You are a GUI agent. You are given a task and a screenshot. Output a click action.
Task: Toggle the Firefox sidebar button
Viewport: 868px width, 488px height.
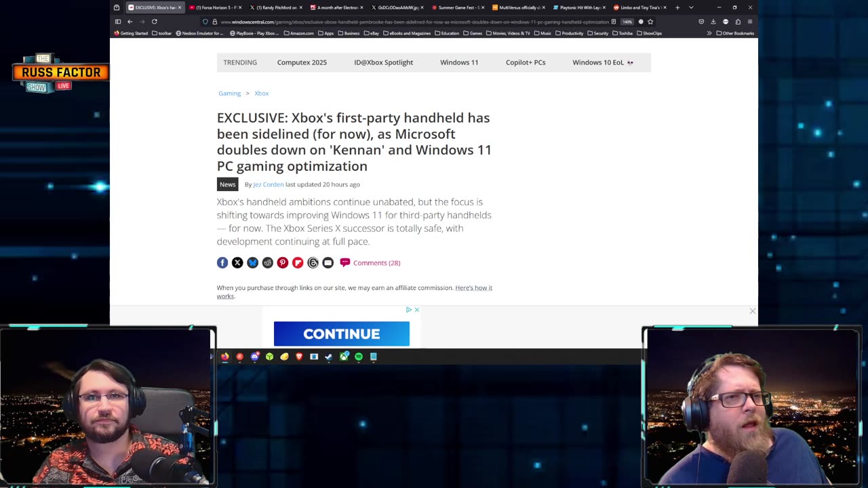coord(117,22)
